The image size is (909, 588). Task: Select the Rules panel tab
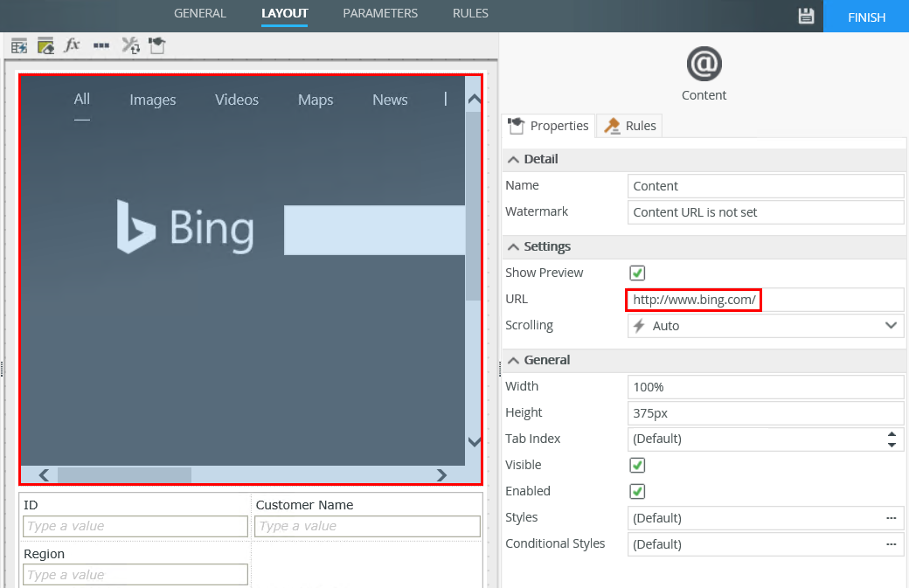click(x=629, y=126)
